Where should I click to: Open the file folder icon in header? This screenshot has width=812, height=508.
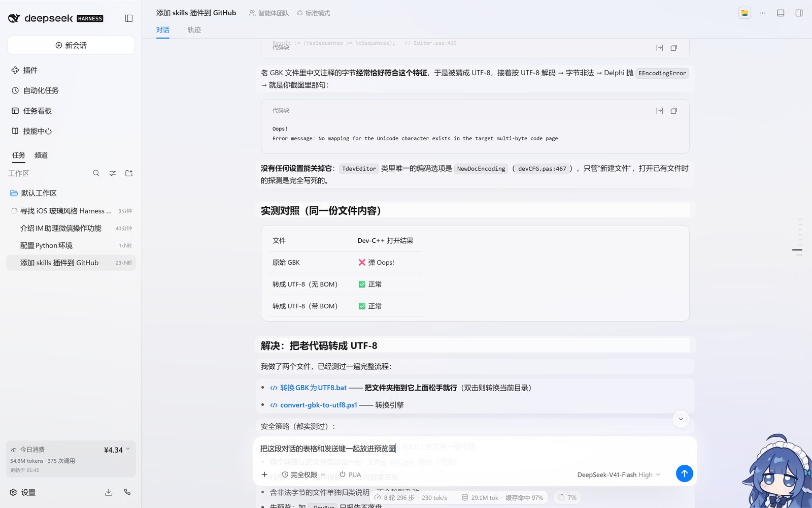pos(745,13)
